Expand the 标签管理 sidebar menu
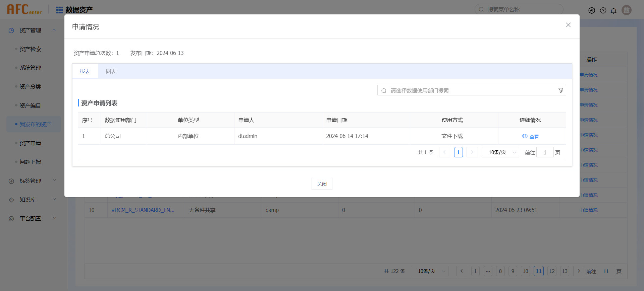Viewport: 644px width, 291px height. pos(54,180)
